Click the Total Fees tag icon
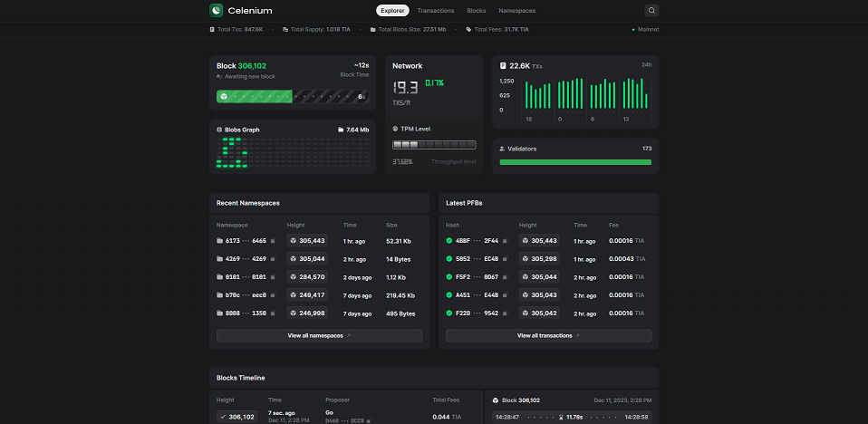868x424 pixels. click(x=468, y=29)
